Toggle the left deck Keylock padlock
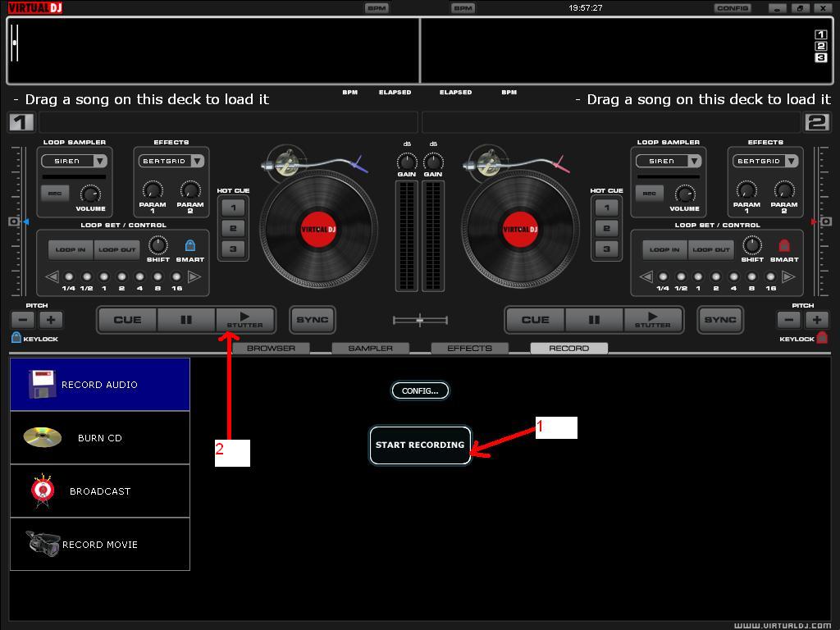 [x=16, y=337]
